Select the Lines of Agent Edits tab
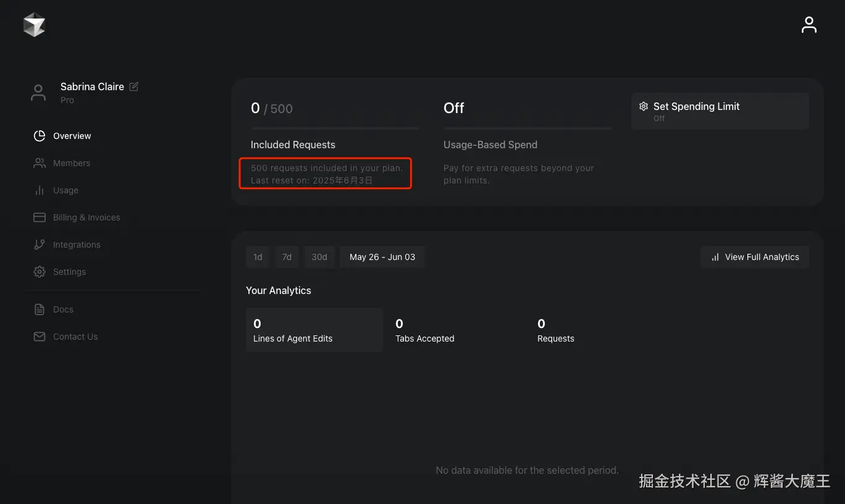Image resolution: width=845 pixels, height=504 pixels. [314, 330]
